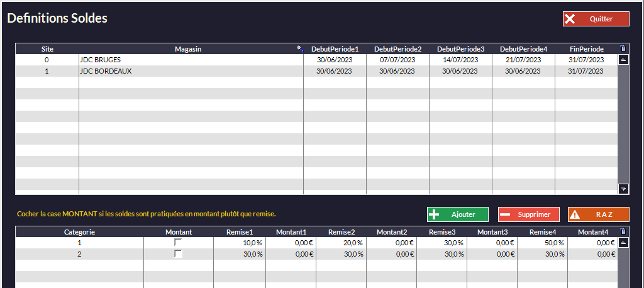Click the magnifier icon in Magasin header

pyautogui.click(x=300, y=48)
